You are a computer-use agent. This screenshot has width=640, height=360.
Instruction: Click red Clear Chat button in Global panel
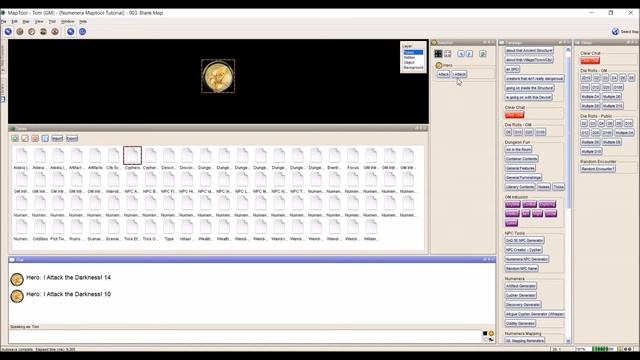[590, 60]
